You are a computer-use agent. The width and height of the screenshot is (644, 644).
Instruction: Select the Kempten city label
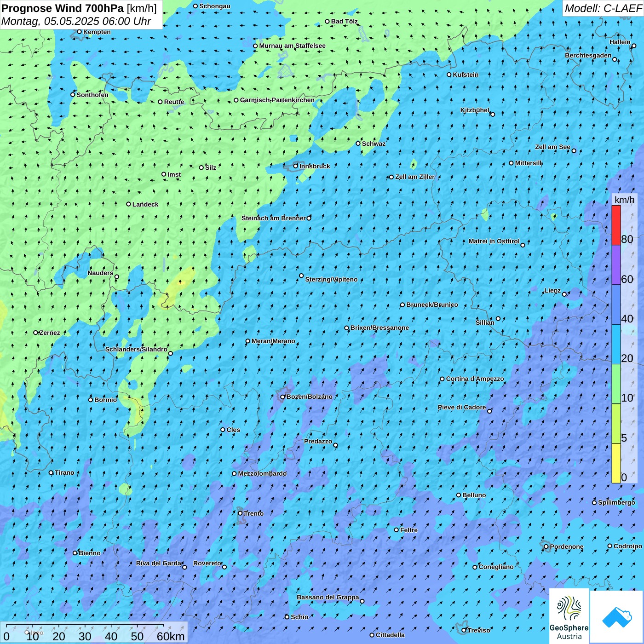(x=97, y=32)
